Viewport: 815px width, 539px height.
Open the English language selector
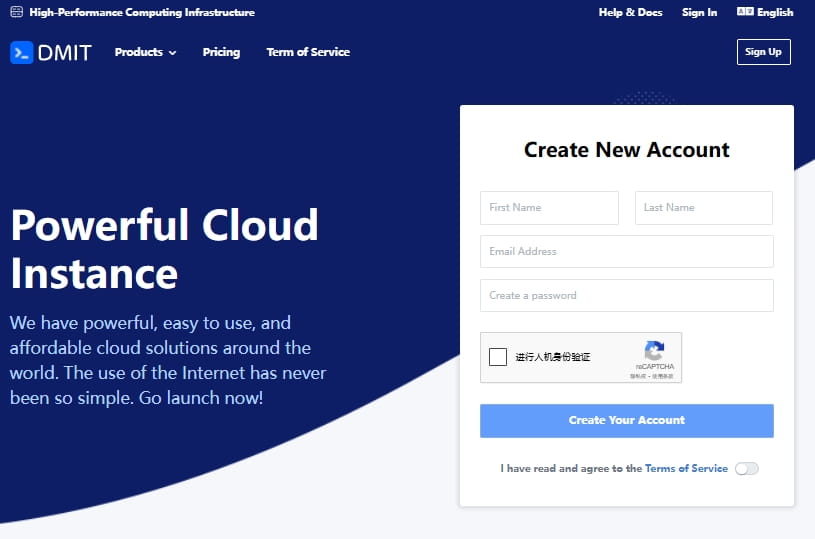[775, 13]
